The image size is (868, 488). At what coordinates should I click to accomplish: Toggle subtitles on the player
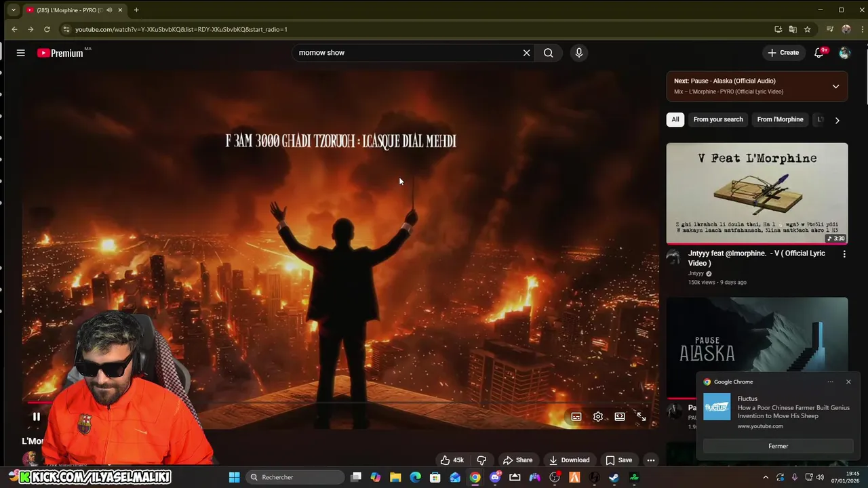[576, 417]
